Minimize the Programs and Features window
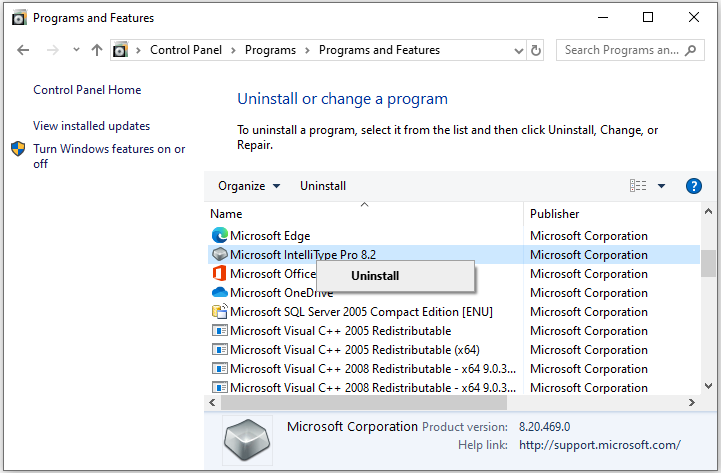 pyautogui.click(x=603, y=17)
